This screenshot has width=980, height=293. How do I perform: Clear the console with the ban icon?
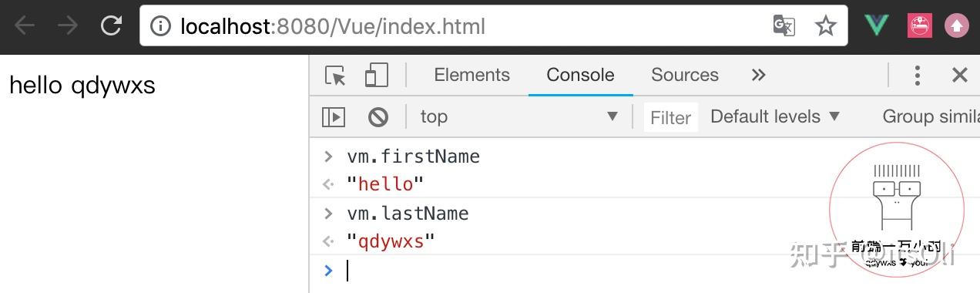[378, 117]
